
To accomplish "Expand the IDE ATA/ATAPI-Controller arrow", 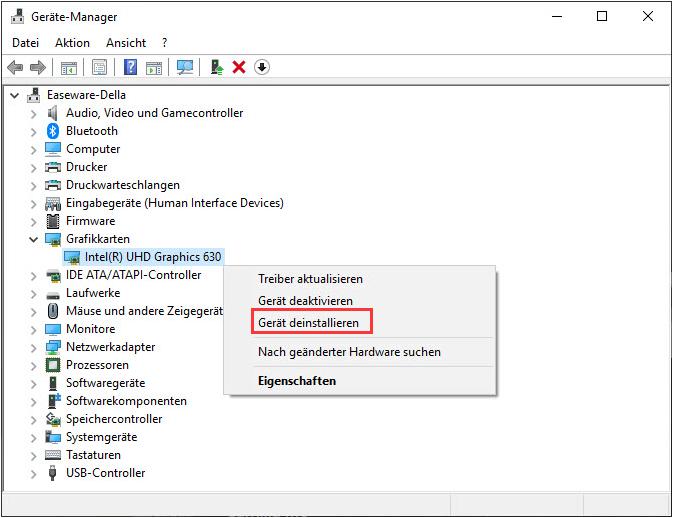I will point(34,276).
